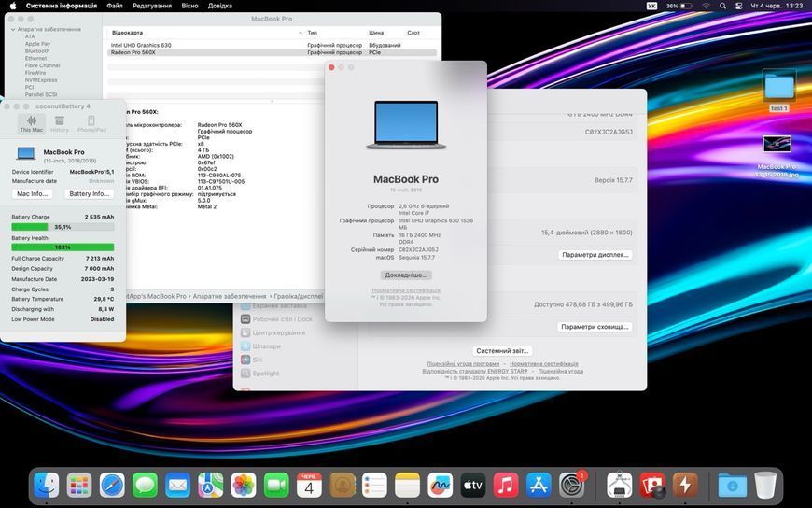Viewport: 812px width, 508px height.
Task: Open the test 1 folder on desktop
Action: coord(778,91)
